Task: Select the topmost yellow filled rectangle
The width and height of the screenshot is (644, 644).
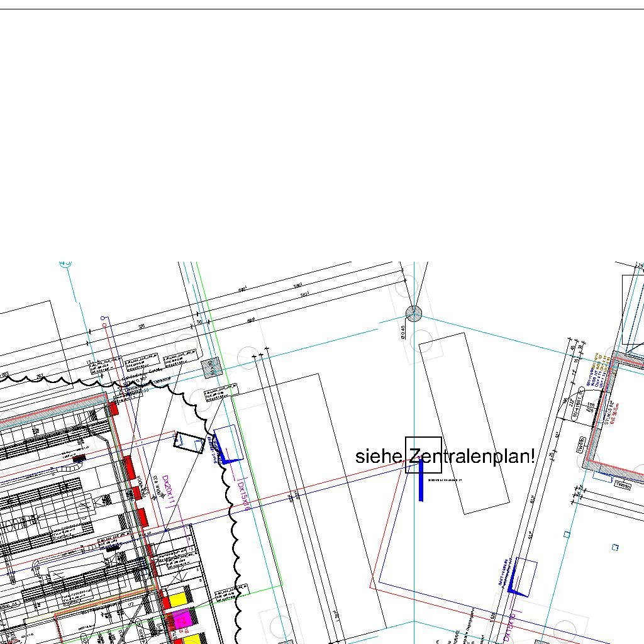Action: coord(180,599)
